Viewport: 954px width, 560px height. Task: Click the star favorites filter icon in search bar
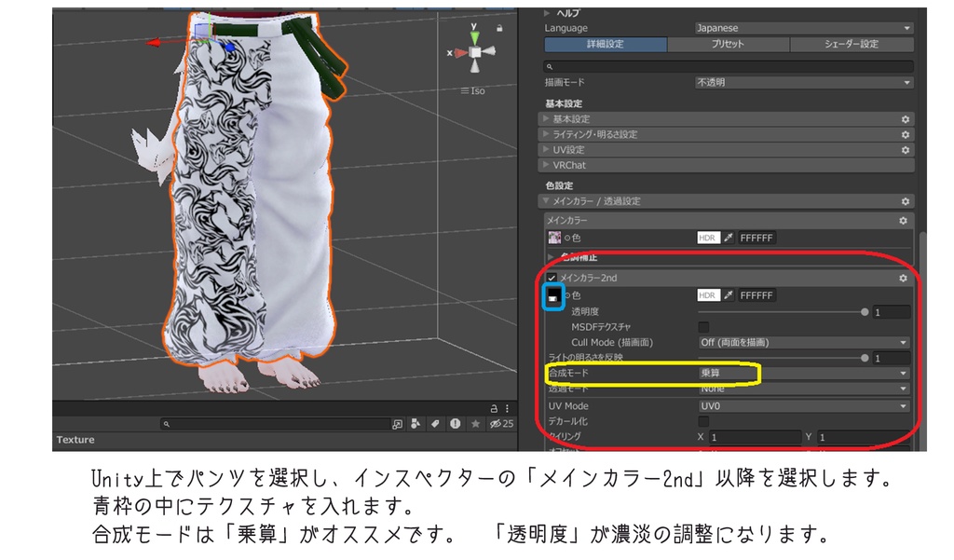tap(476, 424)
